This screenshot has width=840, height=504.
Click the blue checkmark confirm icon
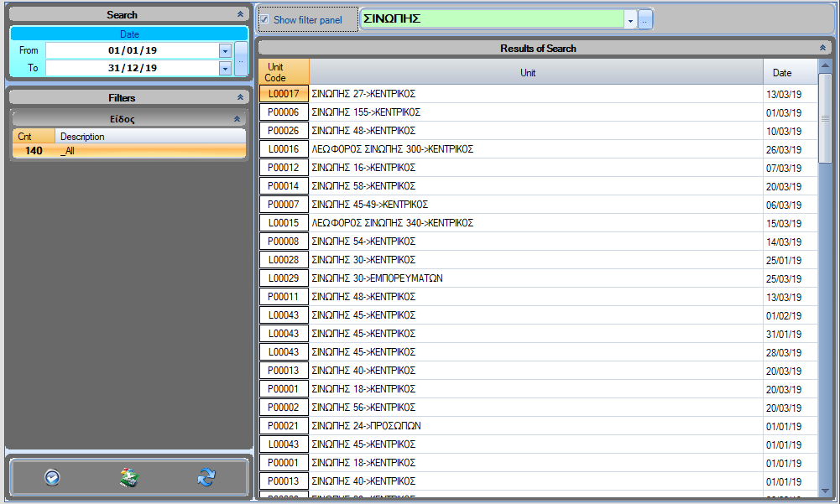(x=52, y=477)
